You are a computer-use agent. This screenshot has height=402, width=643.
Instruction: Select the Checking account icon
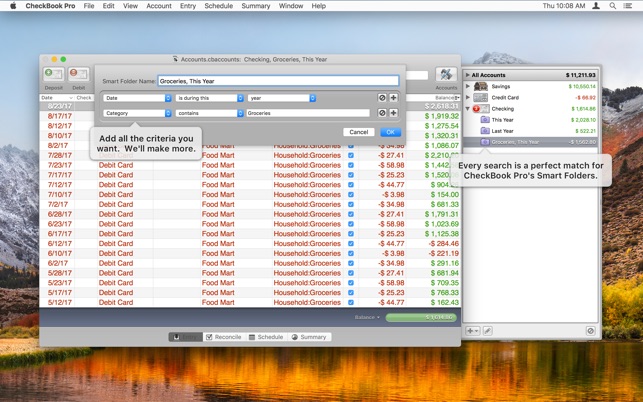(481, 109)
